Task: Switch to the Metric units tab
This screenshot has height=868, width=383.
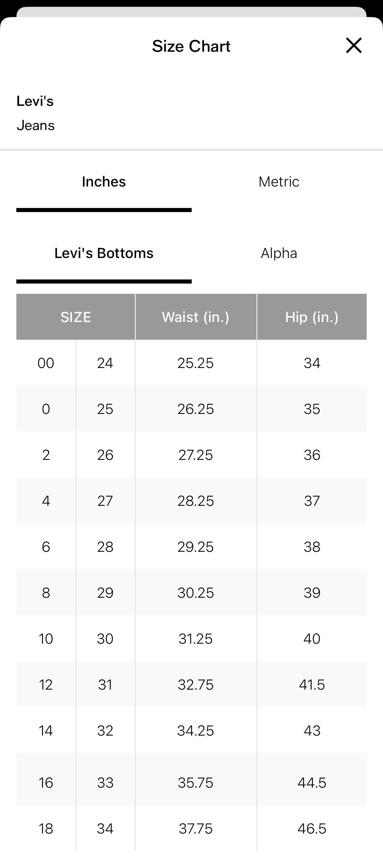Action: pyautogui.click(x=279, y=182)
